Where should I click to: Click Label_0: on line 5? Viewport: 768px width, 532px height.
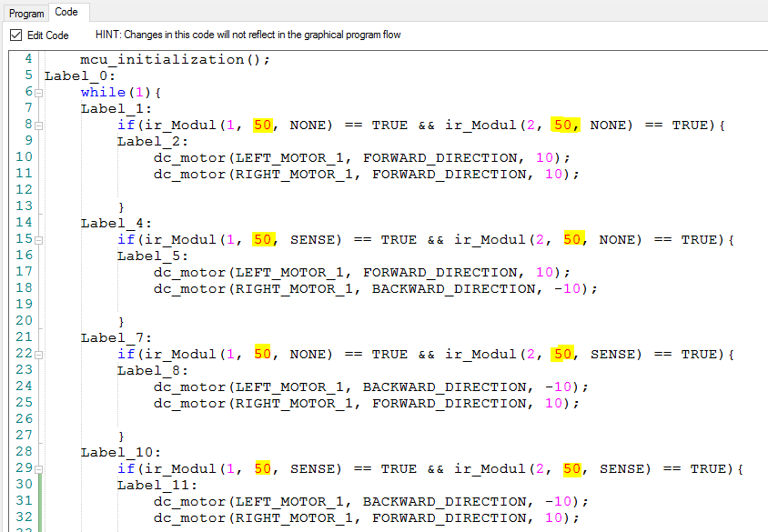(80, 76)
